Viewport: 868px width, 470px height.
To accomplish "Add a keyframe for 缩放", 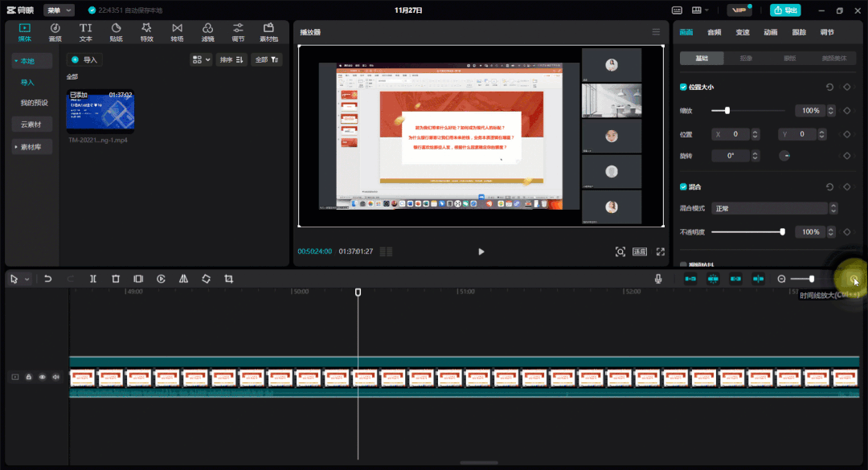I will pos(847,111).
